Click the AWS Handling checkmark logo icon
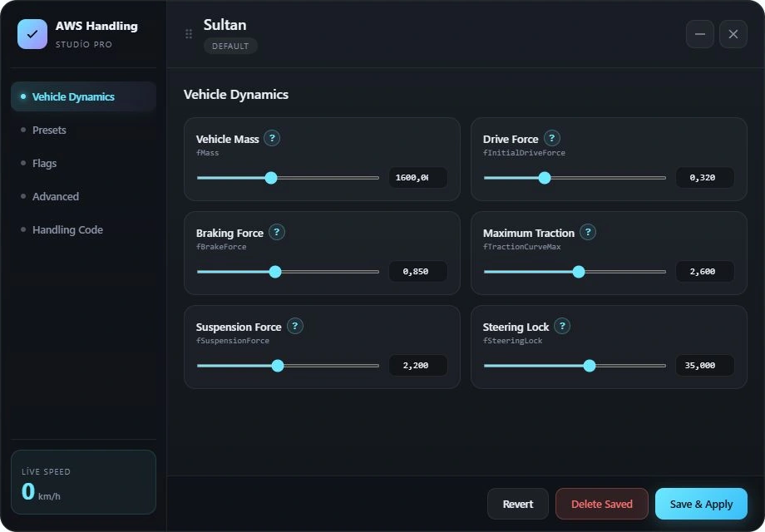This screenshot has height=532, width=765. pos(32,34)
